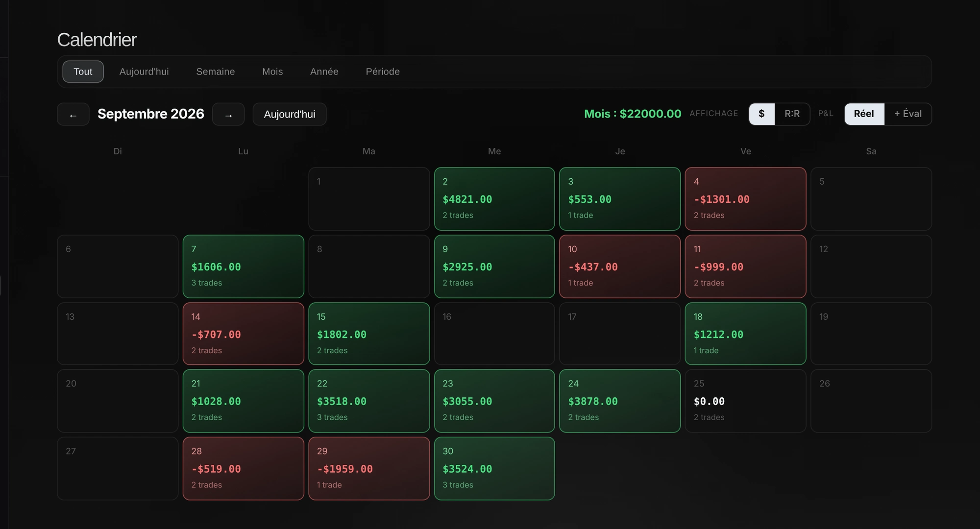Open day 23 cell showing $3055.00
The height and width of the screenshot is (529, 980).
tap(494, 401)
